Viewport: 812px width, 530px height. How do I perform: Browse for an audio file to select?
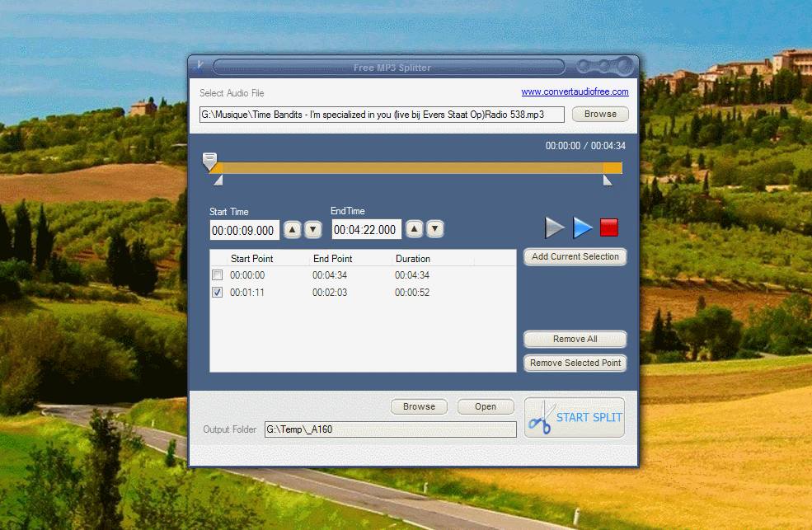(x=600, y=114)
